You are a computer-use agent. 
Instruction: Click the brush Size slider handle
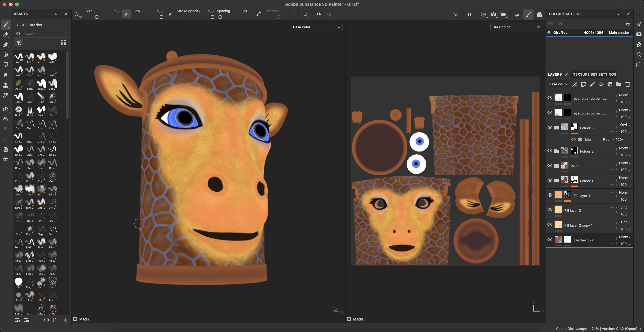(x=96, y=17)
